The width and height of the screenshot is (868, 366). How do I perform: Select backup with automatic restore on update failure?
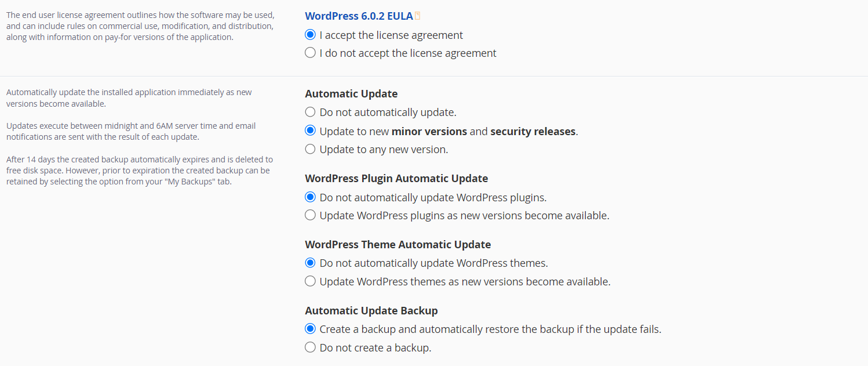click(x=310, y=328)
